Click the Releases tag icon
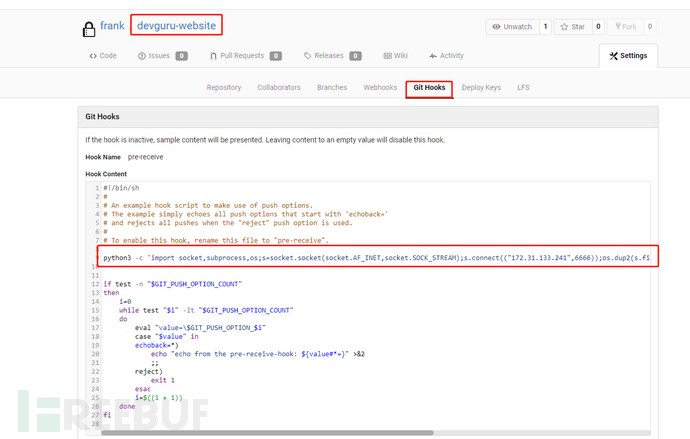Image resolution: width=690 pixels, height=439 pixels. [307, 56]
